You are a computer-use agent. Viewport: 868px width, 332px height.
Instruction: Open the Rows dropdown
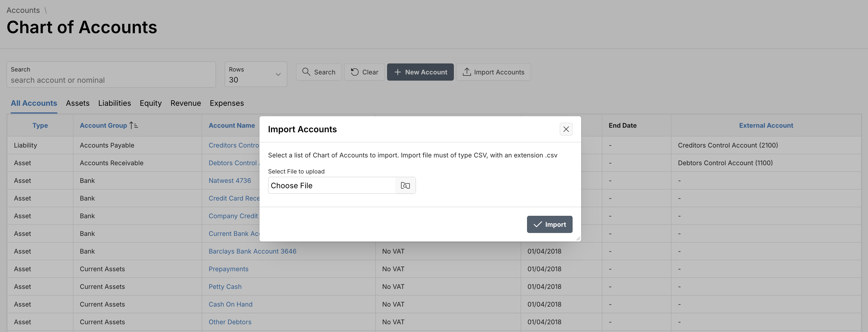point(256,74)
